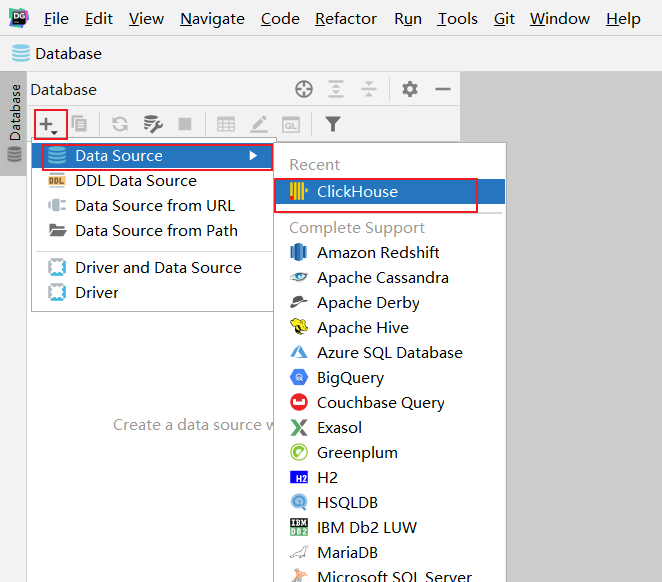
Task: Click the New plus dropdown button
Action: click(50, 124)
